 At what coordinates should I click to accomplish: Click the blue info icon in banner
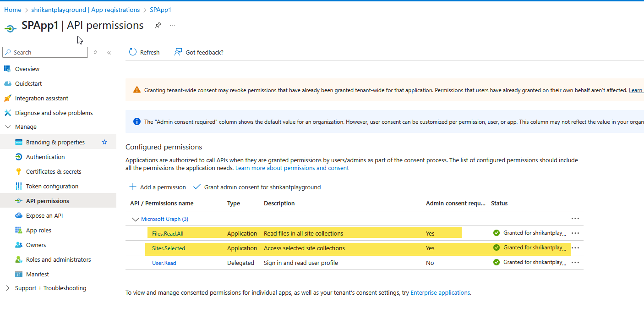tap(137, 122)
